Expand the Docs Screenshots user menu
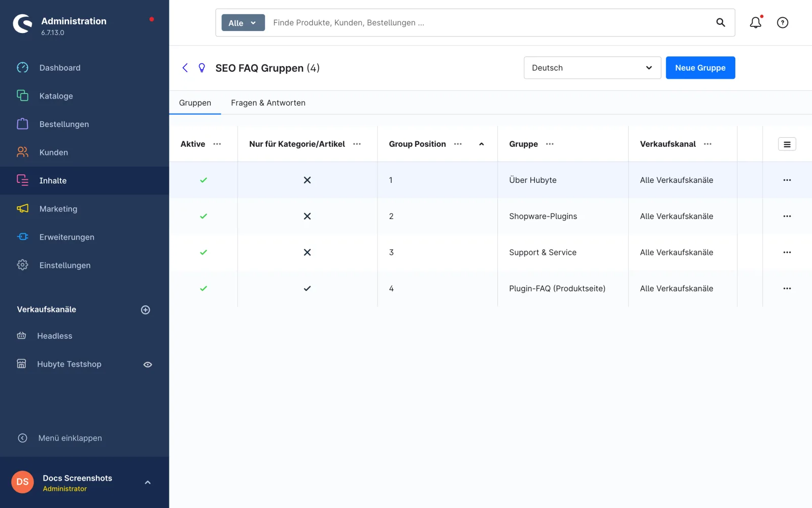Viewport: 812px width, 508px height. pos(148,483)
